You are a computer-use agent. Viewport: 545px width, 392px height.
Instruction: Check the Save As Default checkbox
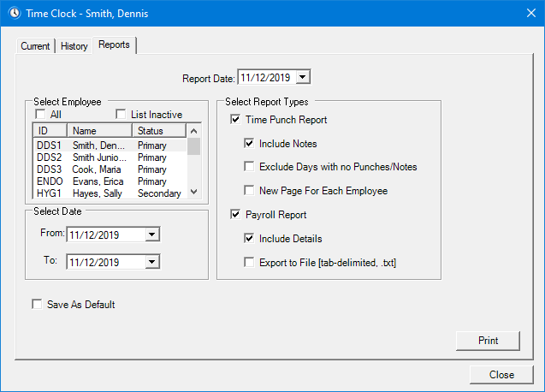pyautogui.click(x=37, y=304)
